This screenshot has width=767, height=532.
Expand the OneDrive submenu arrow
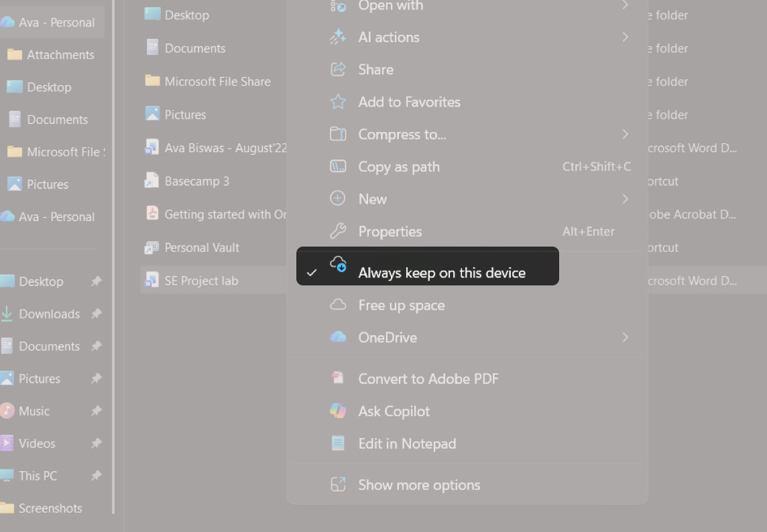tap(625, 338)
